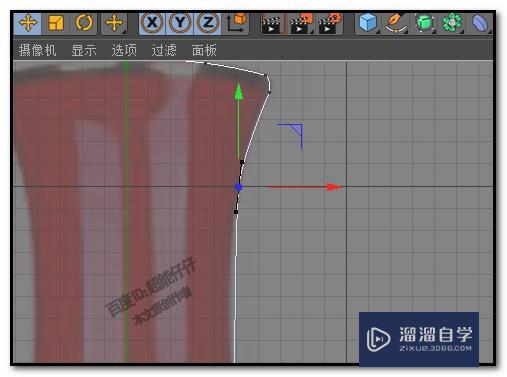The width and height of the screenshot is (507, 377).
Task: Click the recent tools cross icon
Action: coord(114,24)
